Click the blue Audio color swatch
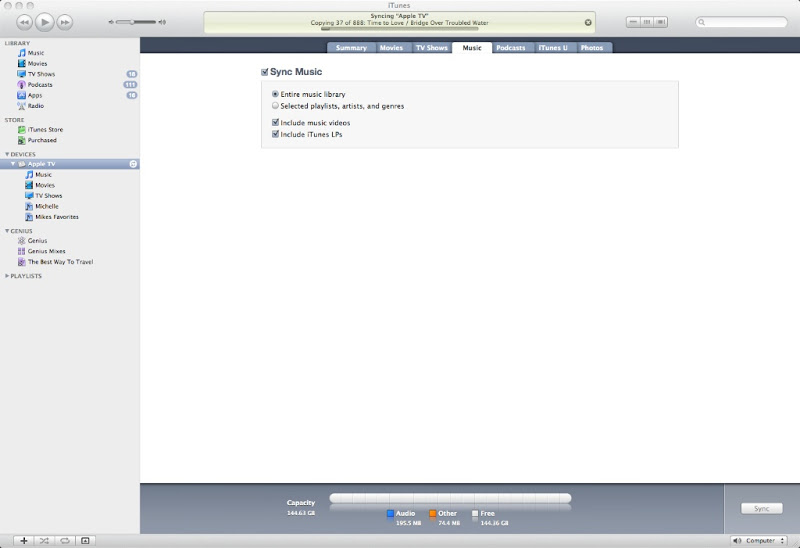This screenshot has height=548, width=800. point(390,513)
